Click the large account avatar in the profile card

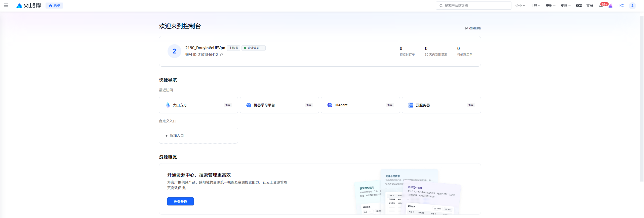[x=174, y=51]
